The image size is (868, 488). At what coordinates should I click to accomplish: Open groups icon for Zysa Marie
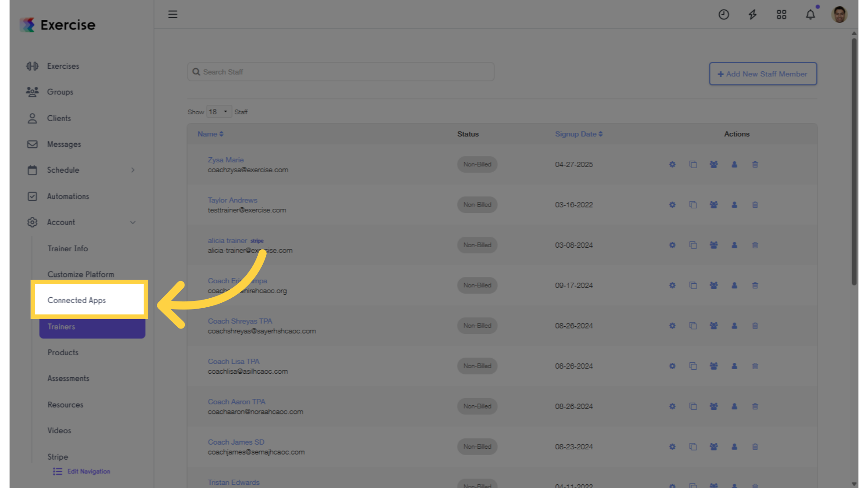point(714,164)
